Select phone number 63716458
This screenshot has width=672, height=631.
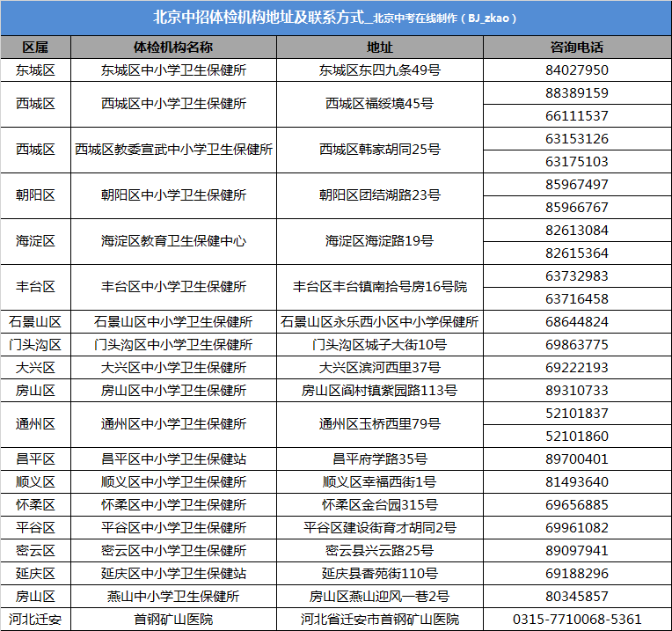click(577, 299)
